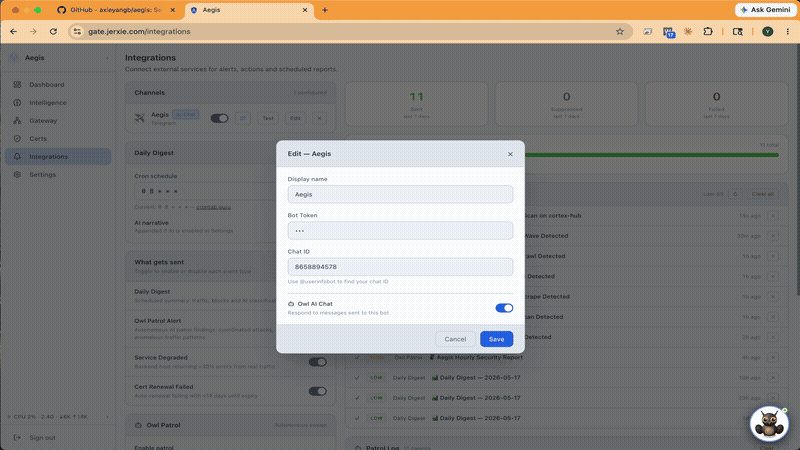
Task: Click the site info icon in address bar
Action: pyautogui.click(x=77, y=32)
